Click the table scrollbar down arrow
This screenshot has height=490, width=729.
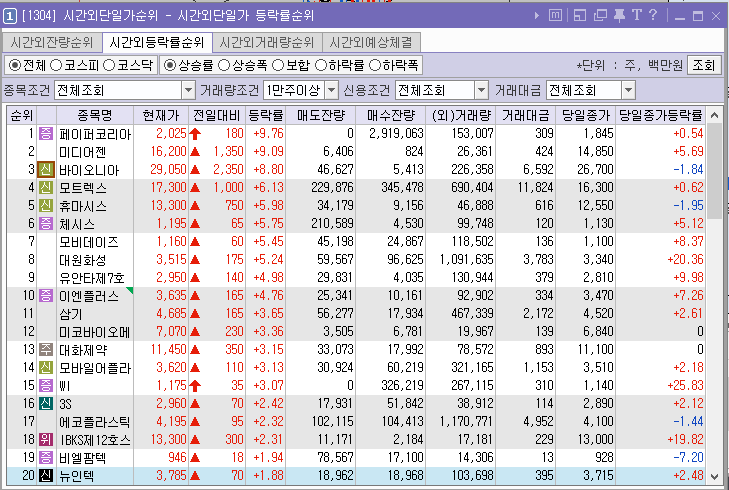coord(715,477)
